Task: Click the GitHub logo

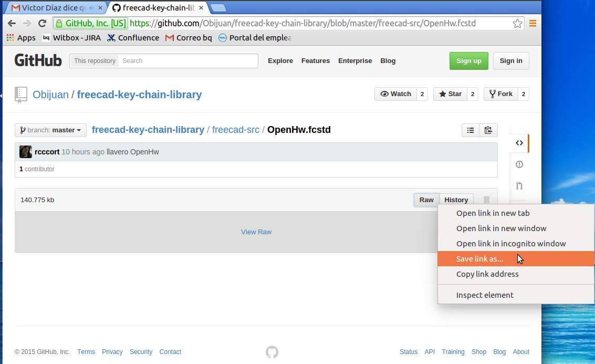Action: coord(38,61)
